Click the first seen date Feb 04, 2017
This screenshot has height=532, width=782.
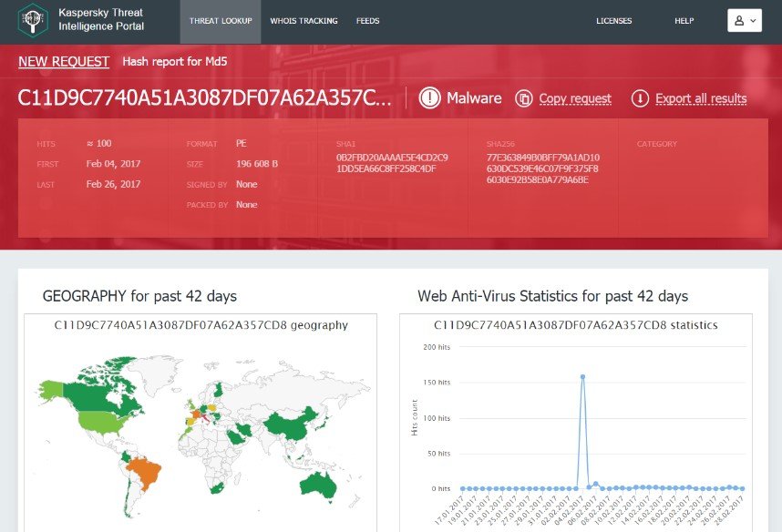pos(113,164)
